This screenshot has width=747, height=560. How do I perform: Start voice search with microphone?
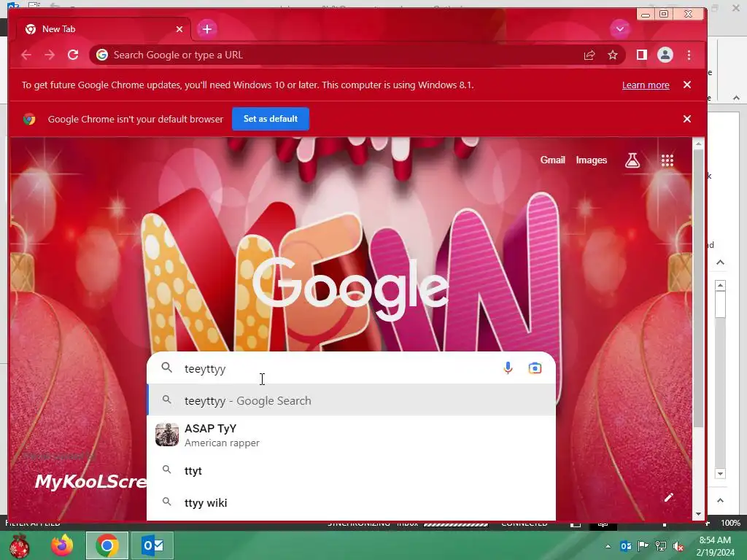[x=508, y=368]
